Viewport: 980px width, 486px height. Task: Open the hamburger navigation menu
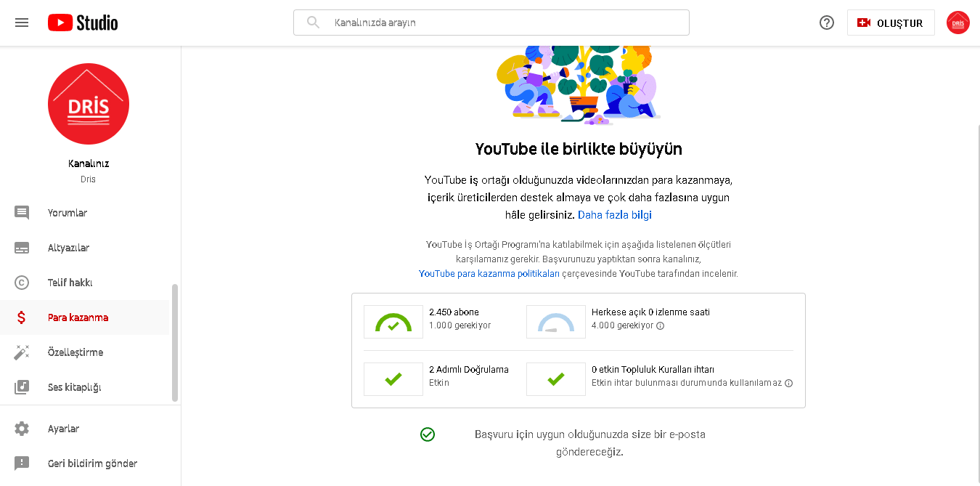22,23
